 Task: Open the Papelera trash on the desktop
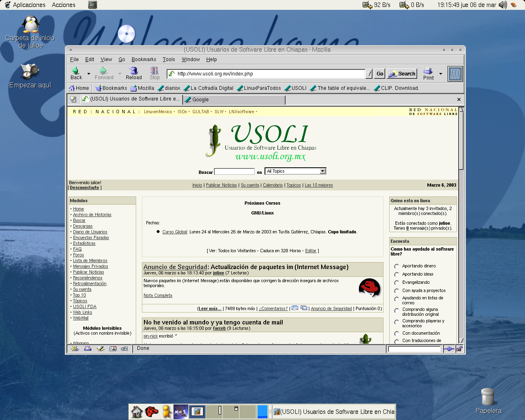pos(488,400)
